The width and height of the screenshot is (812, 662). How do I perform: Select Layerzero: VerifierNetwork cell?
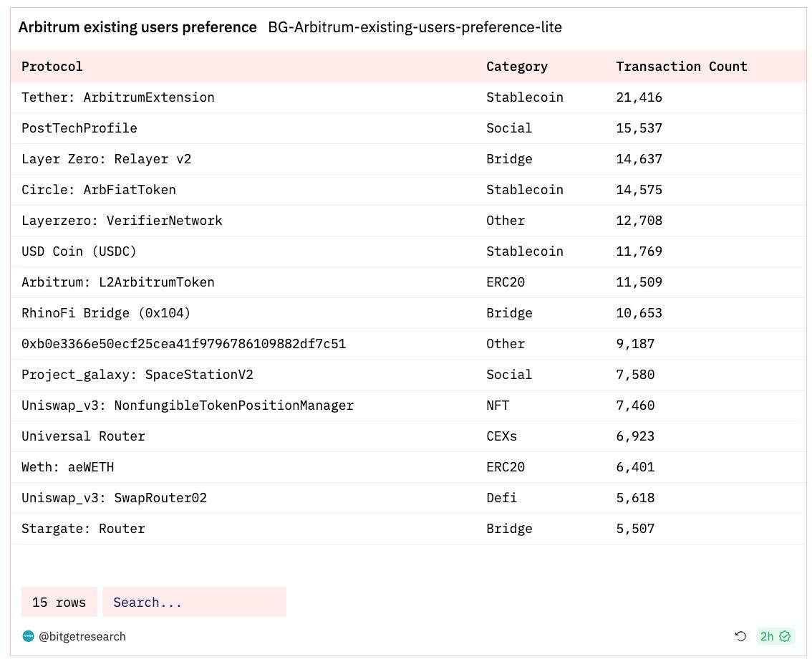[x=122, y=221]
